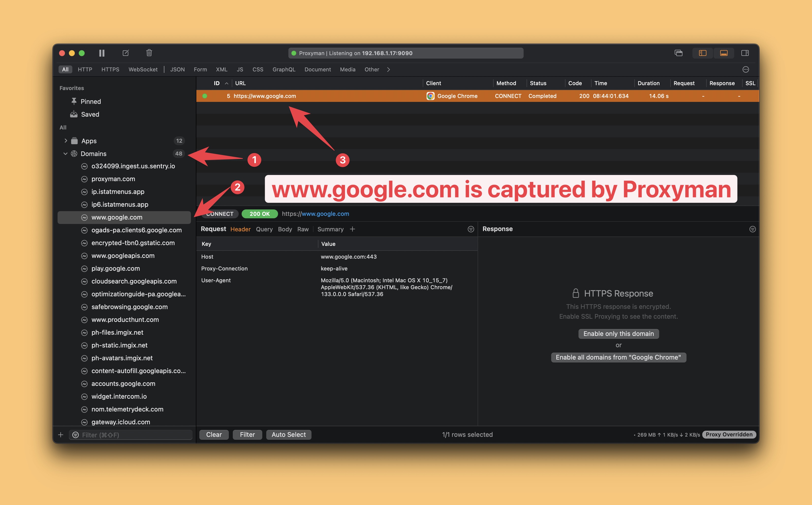Select the WebSocket filter tab

click(143, 69)
